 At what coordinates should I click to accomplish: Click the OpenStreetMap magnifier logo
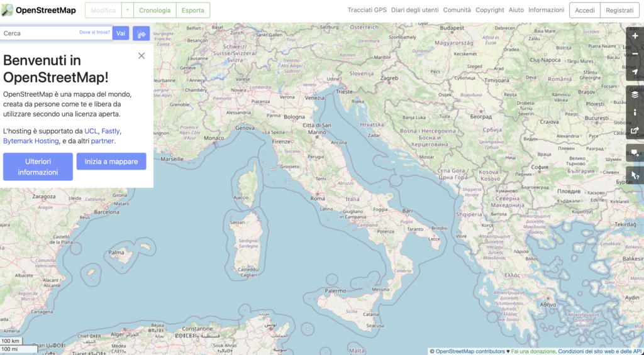click(x=7, y=10)
